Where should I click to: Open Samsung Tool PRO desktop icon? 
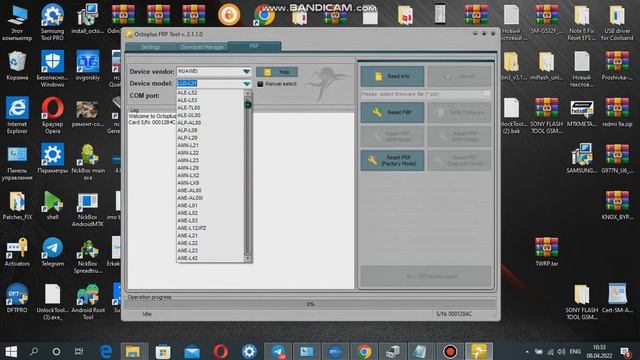52,22
